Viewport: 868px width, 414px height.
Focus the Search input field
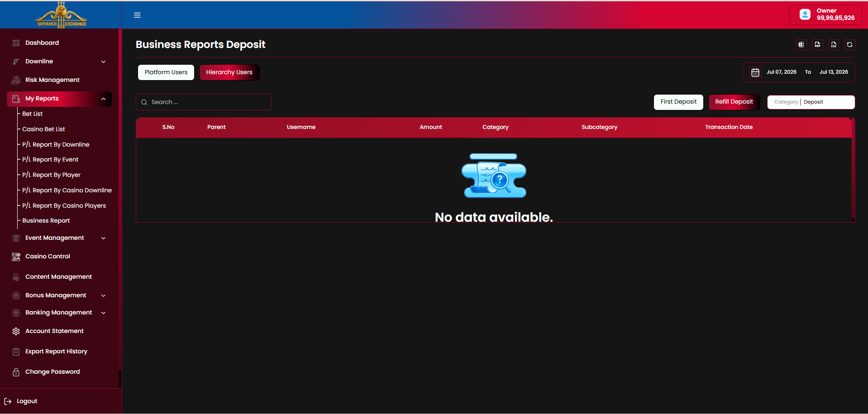pyautogui.click(x=204, y=102)
